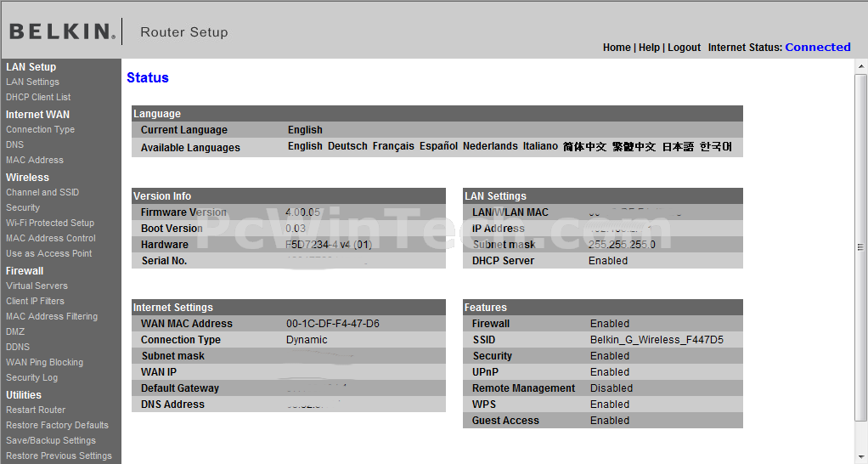This screenshot has width=868, height=464.
Task: Click the WAN MAC address 00-1C-DF-F4-47-D6
Action: 333,324
